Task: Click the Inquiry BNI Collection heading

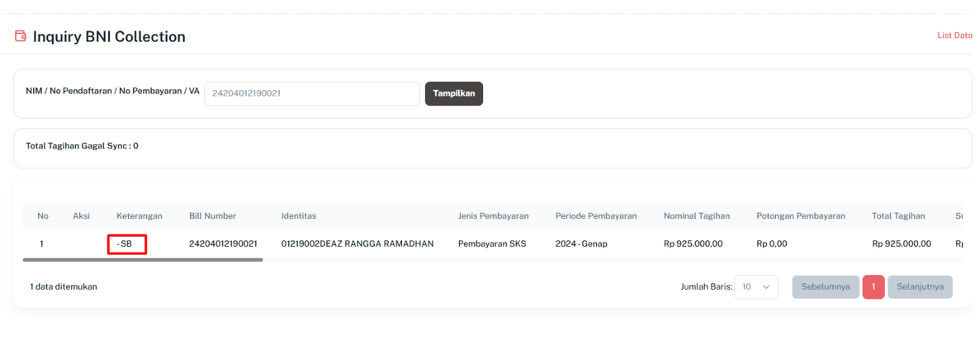Action: (x=109, y=36)
